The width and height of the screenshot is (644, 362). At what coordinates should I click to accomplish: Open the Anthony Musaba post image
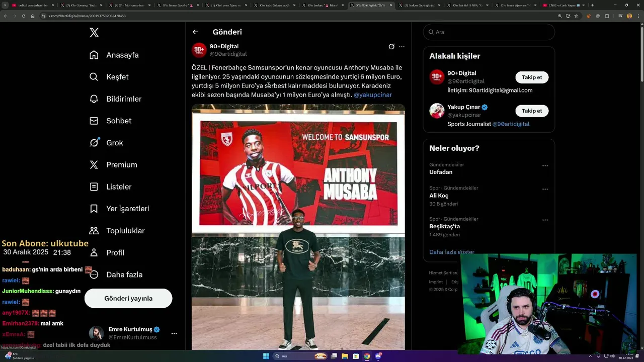pos(298,227)
